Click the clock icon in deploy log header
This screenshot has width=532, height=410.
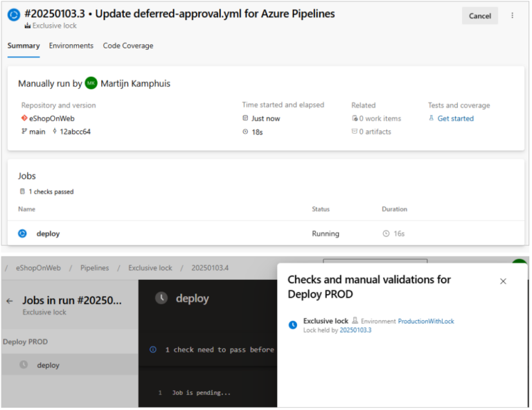point(161,298)
